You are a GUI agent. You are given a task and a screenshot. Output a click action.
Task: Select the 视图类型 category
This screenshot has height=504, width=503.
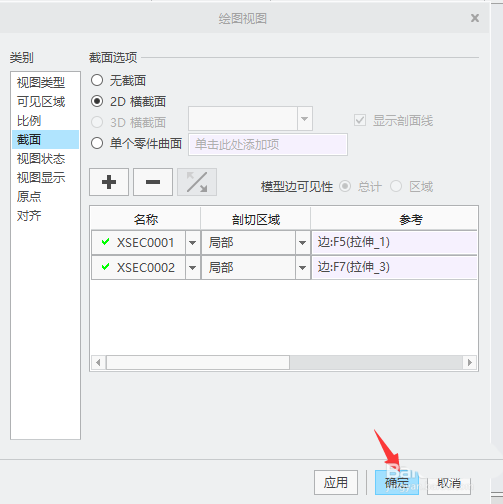coord(45,82)
